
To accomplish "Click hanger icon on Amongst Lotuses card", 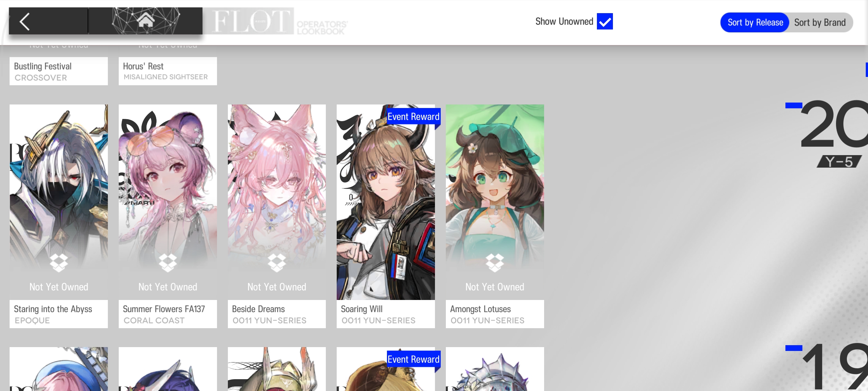I will click(x=495, y=263).
